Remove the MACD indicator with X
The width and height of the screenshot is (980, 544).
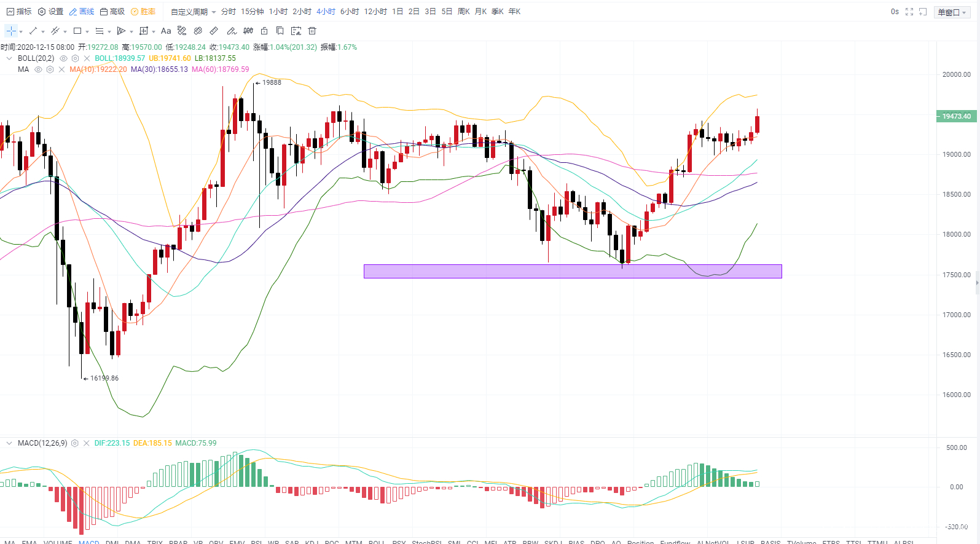coord(86,443)
